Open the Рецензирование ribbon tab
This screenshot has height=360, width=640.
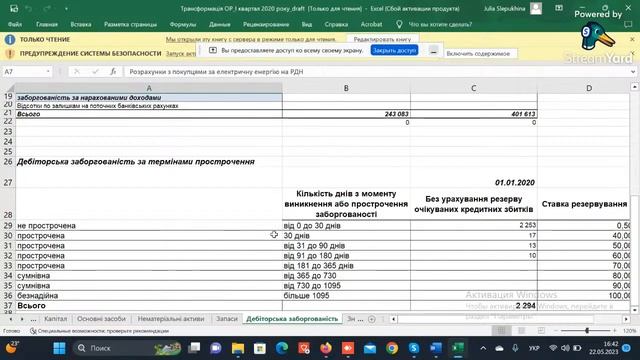point(266,24)
